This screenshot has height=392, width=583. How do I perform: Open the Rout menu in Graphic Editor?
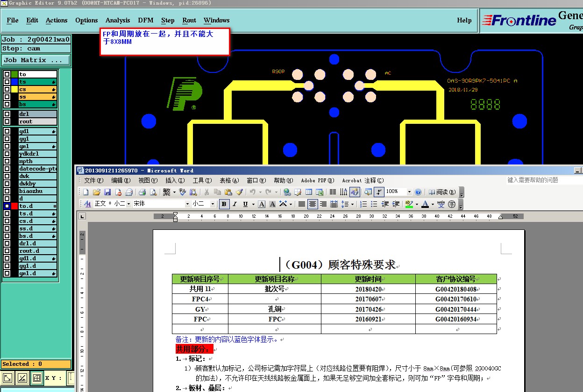pyautogui.click(x=189, y=20)
